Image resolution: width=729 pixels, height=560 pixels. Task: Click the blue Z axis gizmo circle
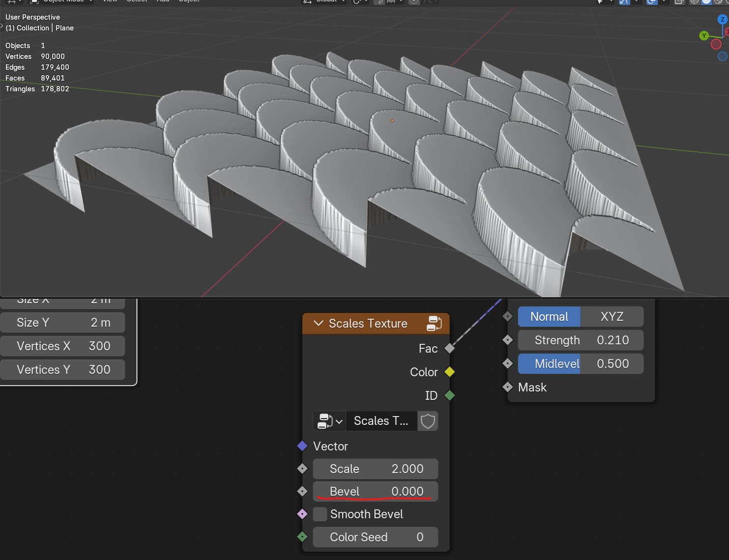tap(722, 20)
